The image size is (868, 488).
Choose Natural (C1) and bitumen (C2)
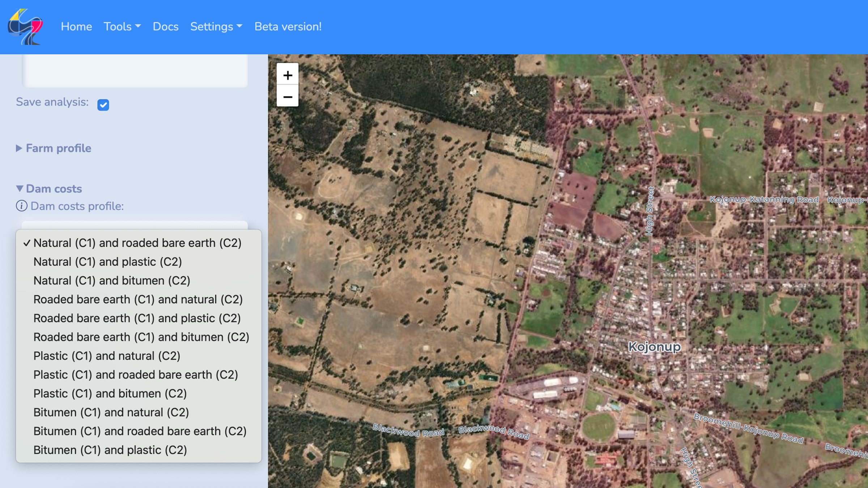pyautogui.click(x=139, y=281)
